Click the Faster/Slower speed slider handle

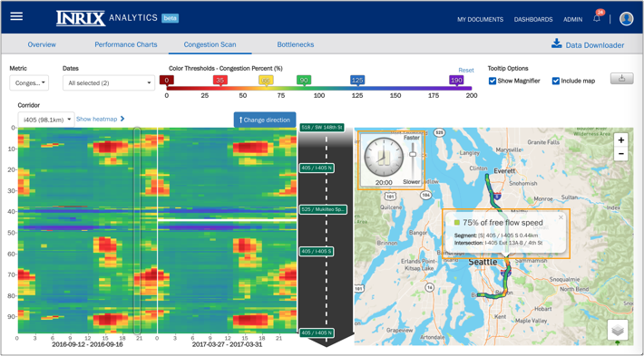click(x=413, y=154)
